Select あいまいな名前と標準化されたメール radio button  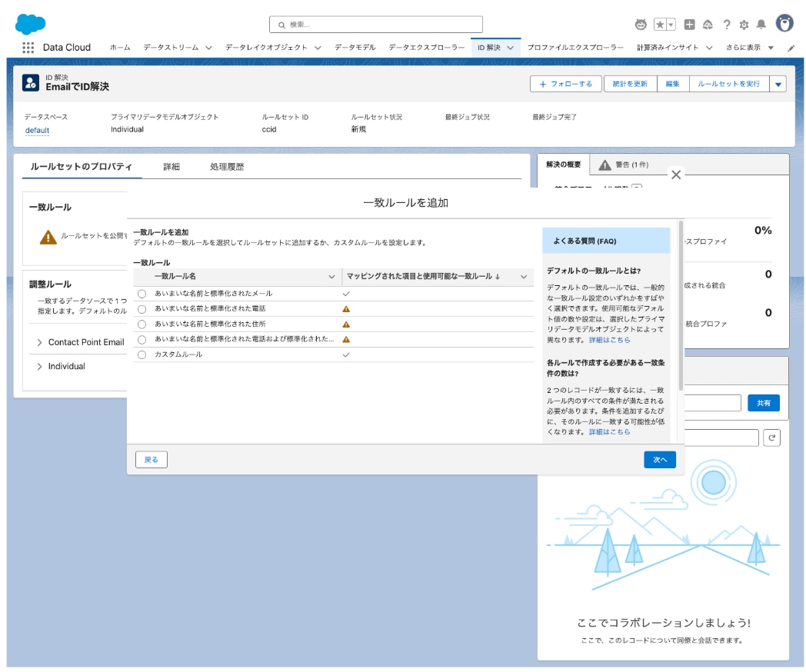pos(142,294)
